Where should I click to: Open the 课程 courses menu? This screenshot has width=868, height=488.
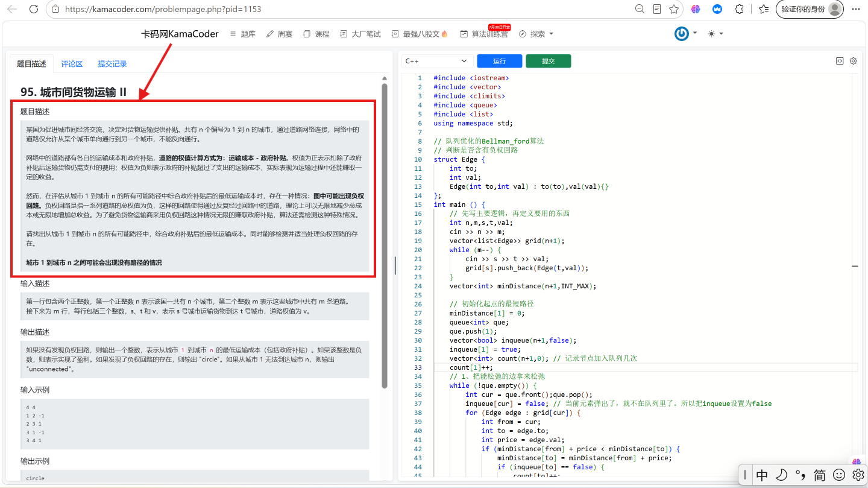click(316, 34)
